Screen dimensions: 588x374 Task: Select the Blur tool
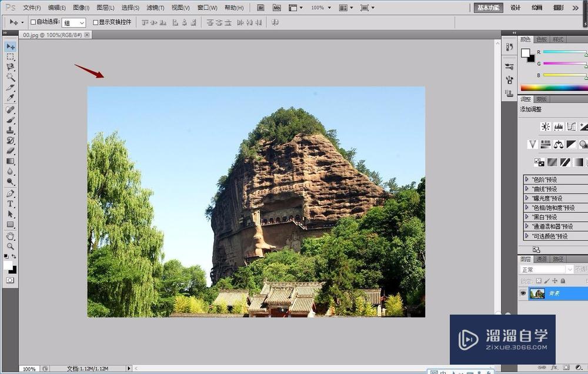10,172
